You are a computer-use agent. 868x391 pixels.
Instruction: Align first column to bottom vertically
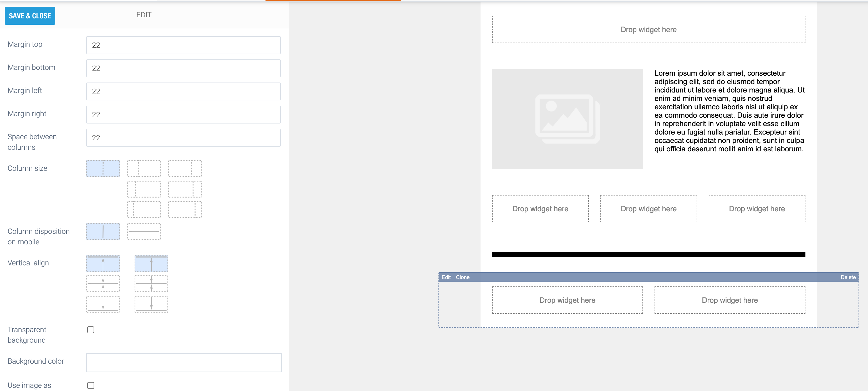click(x=103, y=305)
